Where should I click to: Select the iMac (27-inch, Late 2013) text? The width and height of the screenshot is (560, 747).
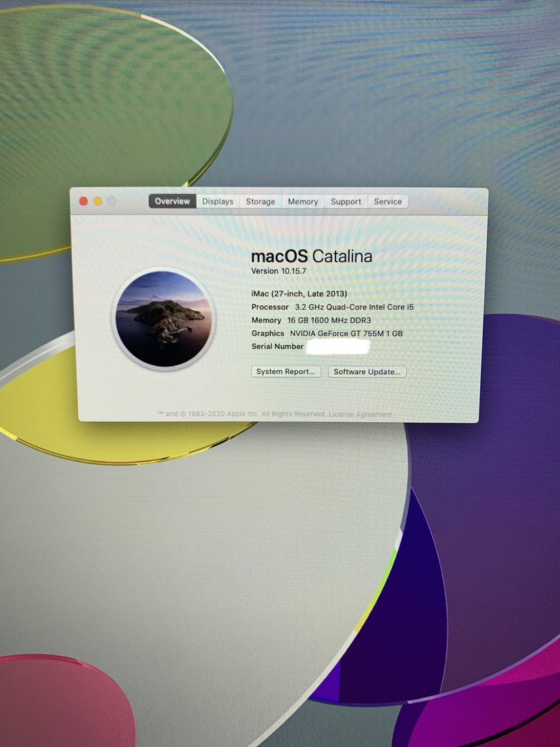click(x=299, y=294)
